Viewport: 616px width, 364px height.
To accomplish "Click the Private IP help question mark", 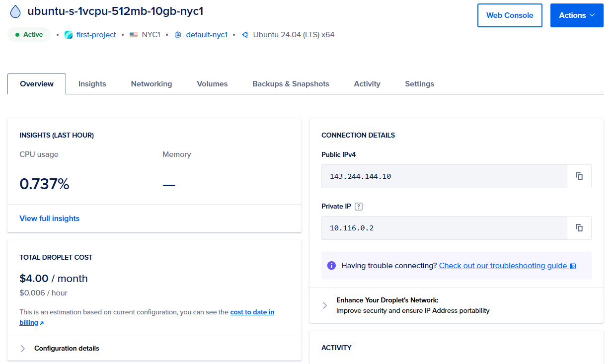I will pos(359,207).
